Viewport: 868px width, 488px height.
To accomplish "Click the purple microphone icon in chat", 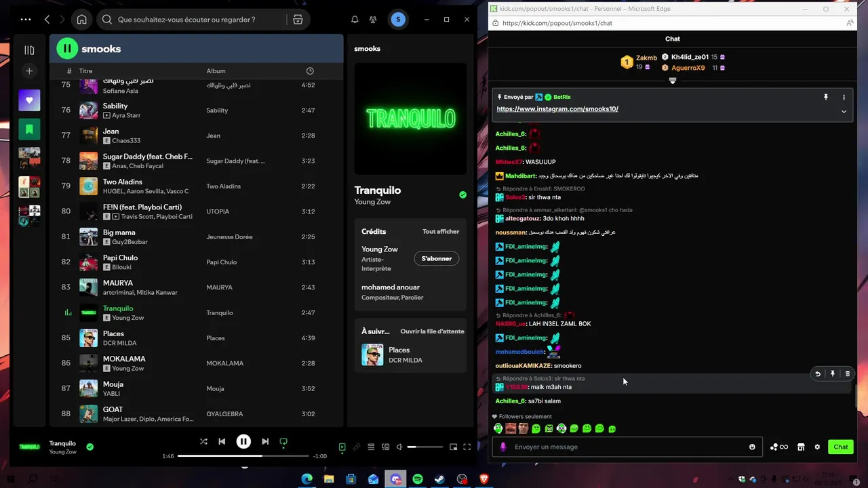I will click(502, 447).
